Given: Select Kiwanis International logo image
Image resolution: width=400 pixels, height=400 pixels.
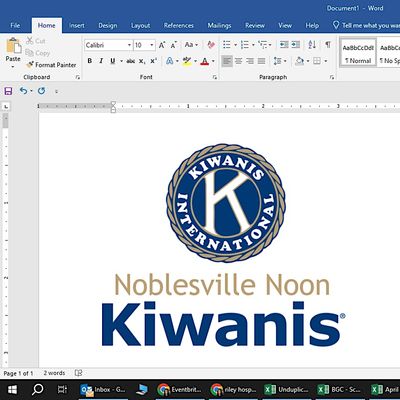Looking at the screenshot, I should click(x=226, y=203).
